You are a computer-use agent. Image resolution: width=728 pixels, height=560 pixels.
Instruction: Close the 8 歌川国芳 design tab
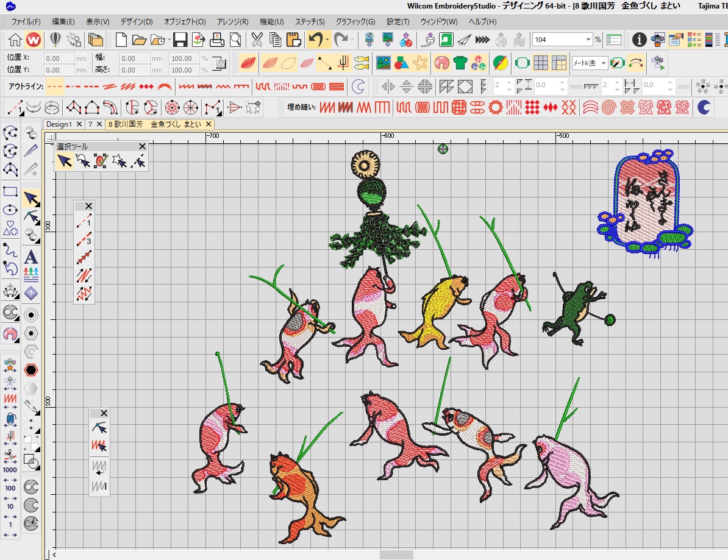pos(209,124)
